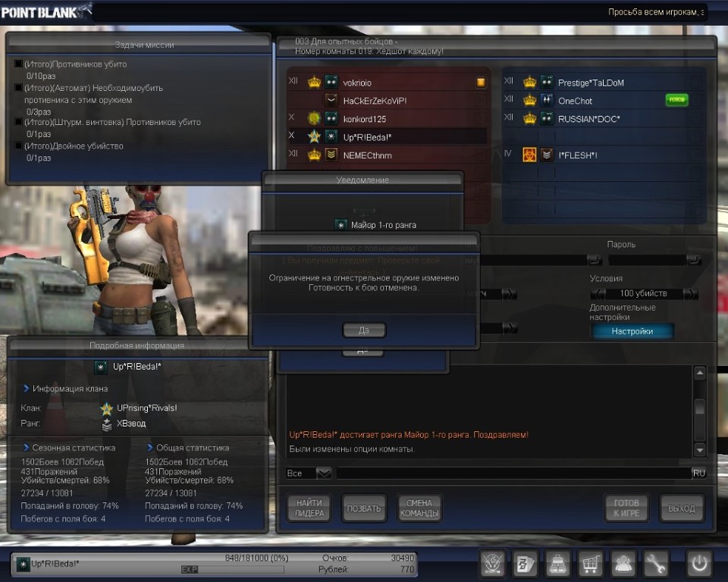Select player row NEMECthnm
Screen dimensions: 728x582
point(388,155)
